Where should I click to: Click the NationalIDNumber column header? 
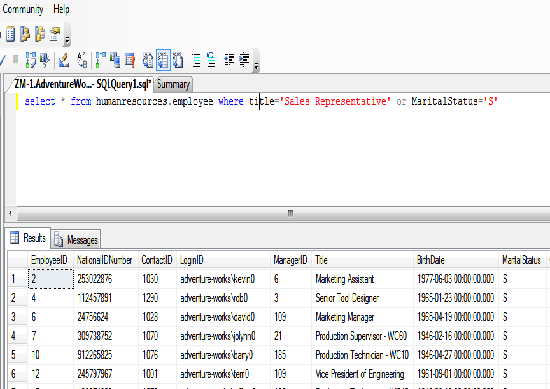106,260
